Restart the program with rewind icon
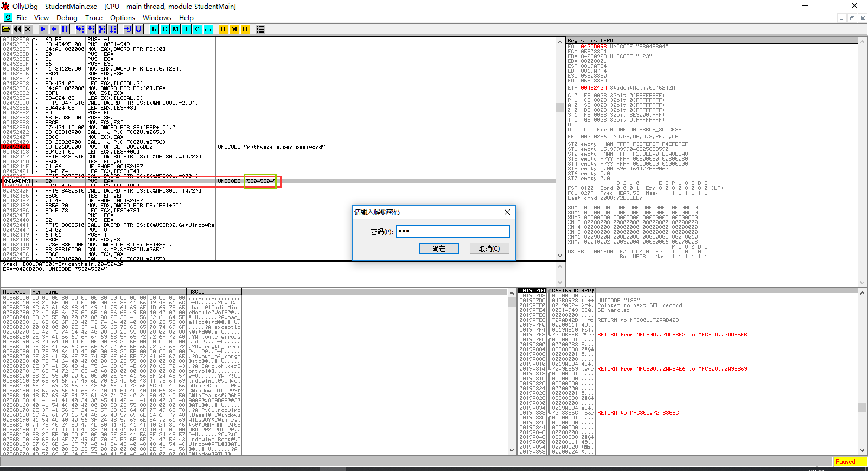868x471 pixels. 17,29
